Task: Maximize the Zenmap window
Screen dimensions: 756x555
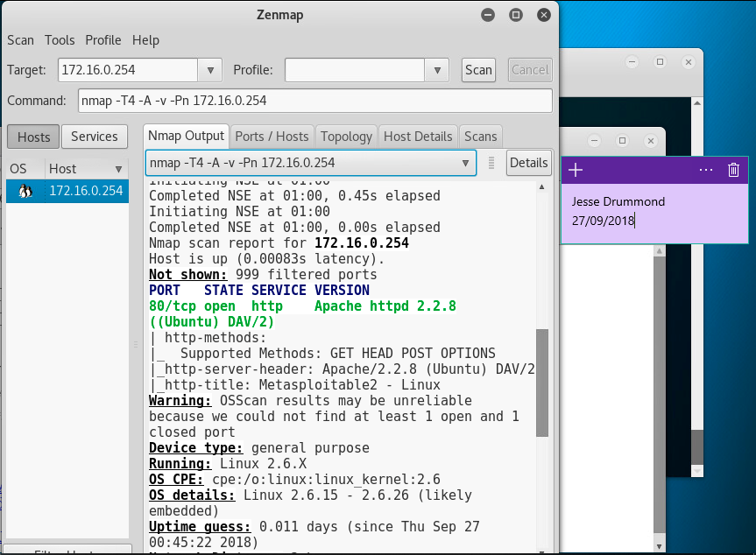Action: [x=516, y=15]
